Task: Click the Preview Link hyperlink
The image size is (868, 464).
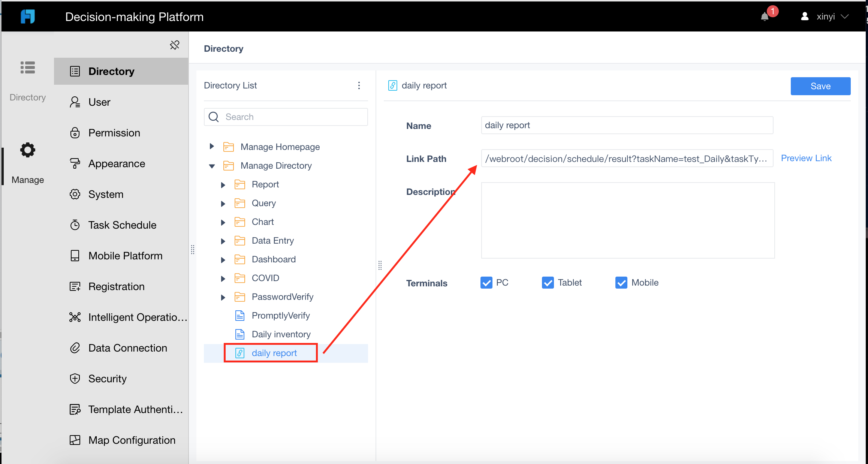Action: (x=806, y=158)
